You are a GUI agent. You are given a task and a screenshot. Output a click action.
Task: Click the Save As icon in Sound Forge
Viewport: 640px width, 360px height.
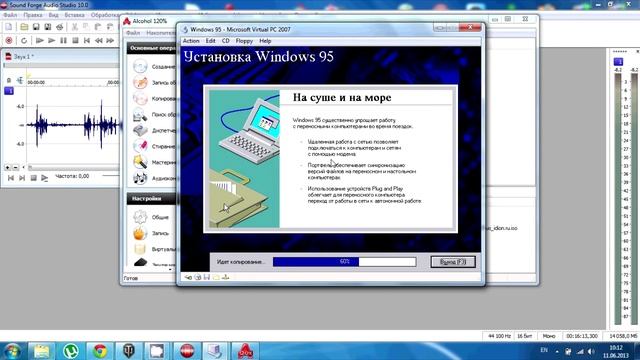[48, 27]
